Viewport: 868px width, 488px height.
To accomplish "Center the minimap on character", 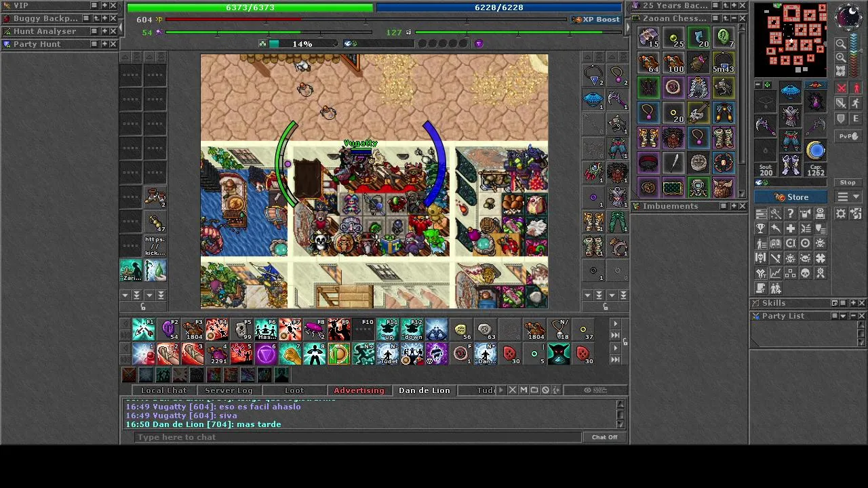I will pos(841,71).
